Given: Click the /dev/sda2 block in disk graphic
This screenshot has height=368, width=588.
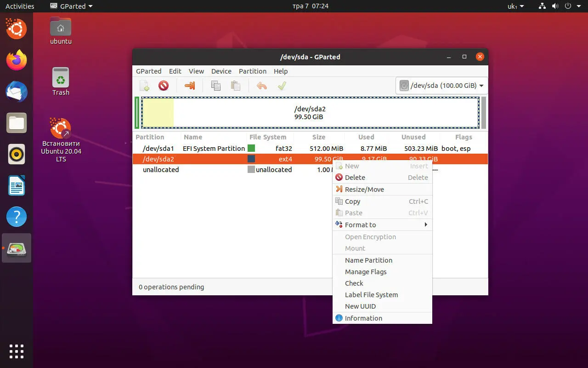Looking at the screenshot, I should (310, 113).
